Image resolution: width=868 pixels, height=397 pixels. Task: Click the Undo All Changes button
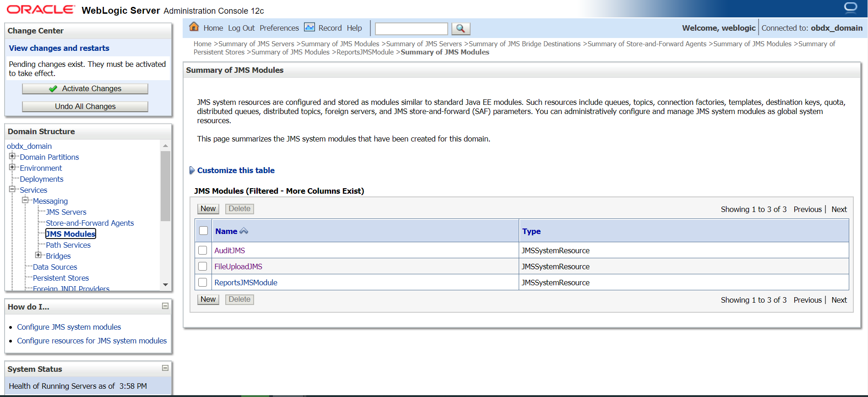tap(85, 107)
